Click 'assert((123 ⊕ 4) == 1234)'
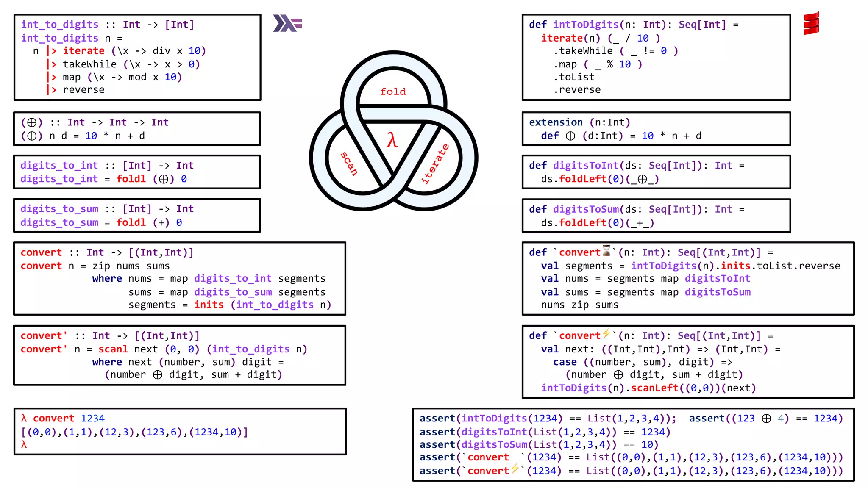868x488 pixels. tap(766, 419)
